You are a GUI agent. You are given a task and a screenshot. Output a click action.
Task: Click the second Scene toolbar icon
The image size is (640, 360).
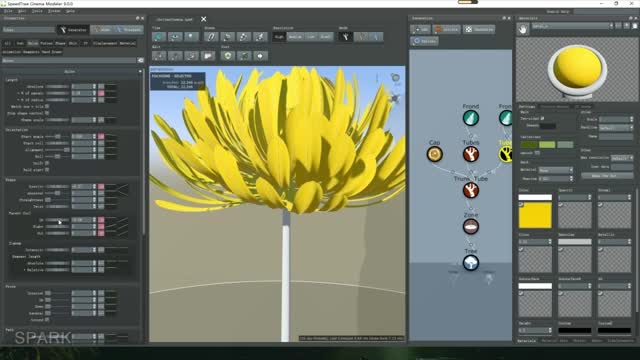227,37
